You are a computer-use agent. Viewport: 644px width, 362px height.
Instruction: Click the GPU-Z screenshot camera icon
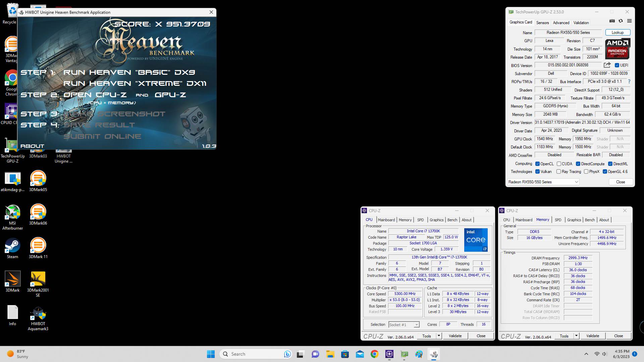(612, 21)
